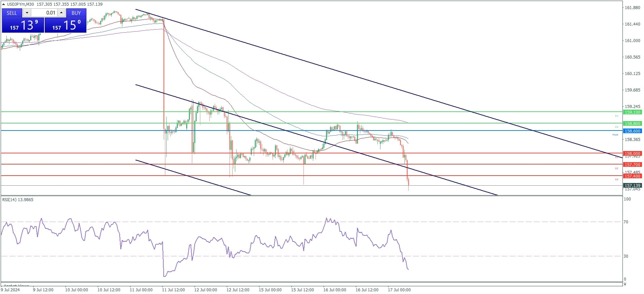Select the 157.700 red price label

pos(632,164)
